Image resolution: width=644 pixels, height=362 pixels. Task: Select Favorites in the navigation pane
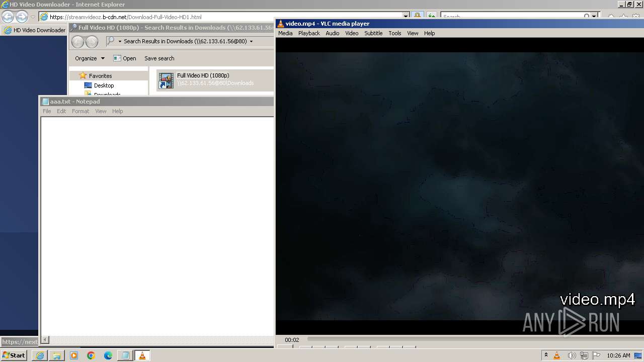101,76
